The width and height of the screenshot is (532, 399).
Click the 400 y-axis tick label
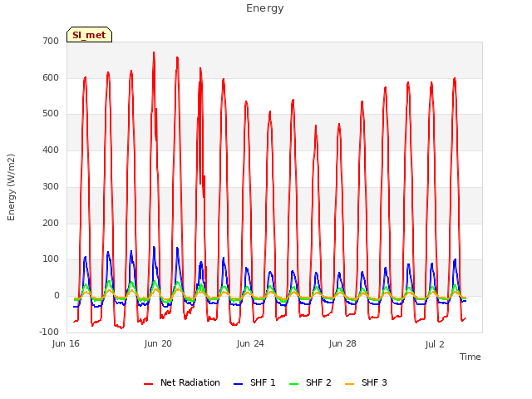tap(51, 150)
